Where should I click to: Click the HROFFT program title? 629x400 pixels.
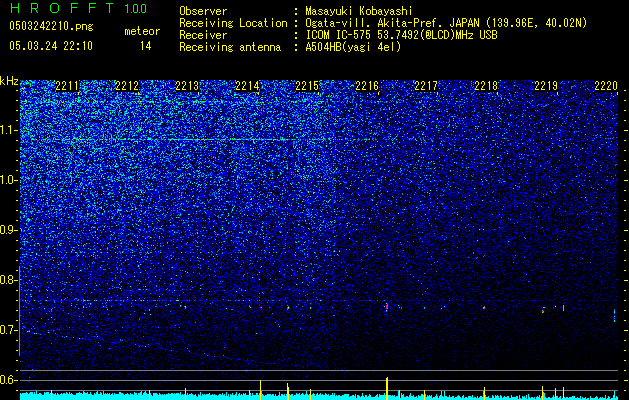[x=62, y=8]
